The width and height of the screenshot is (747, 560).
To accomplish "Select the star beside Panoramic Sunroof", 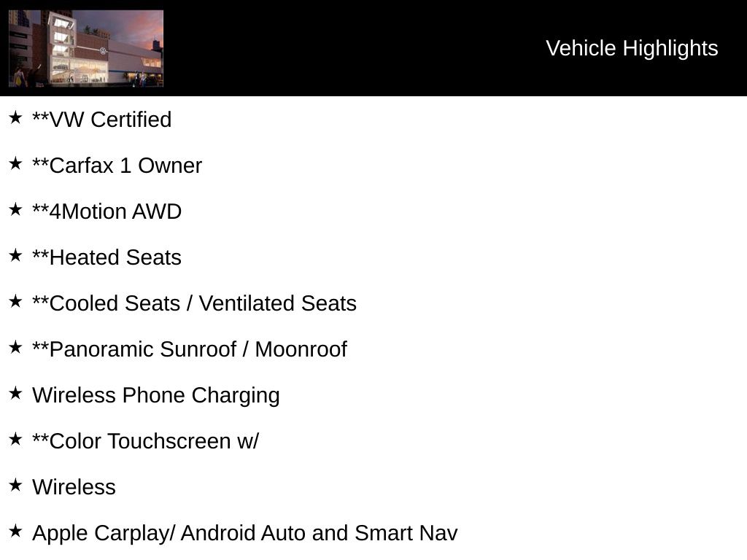I will [x=15, y=347].
